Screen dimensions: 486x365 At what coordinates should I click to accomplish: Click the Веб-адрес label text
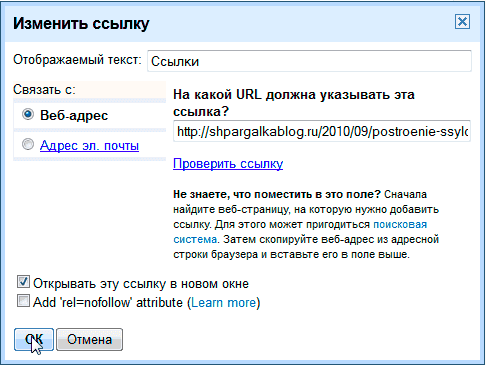74,116
